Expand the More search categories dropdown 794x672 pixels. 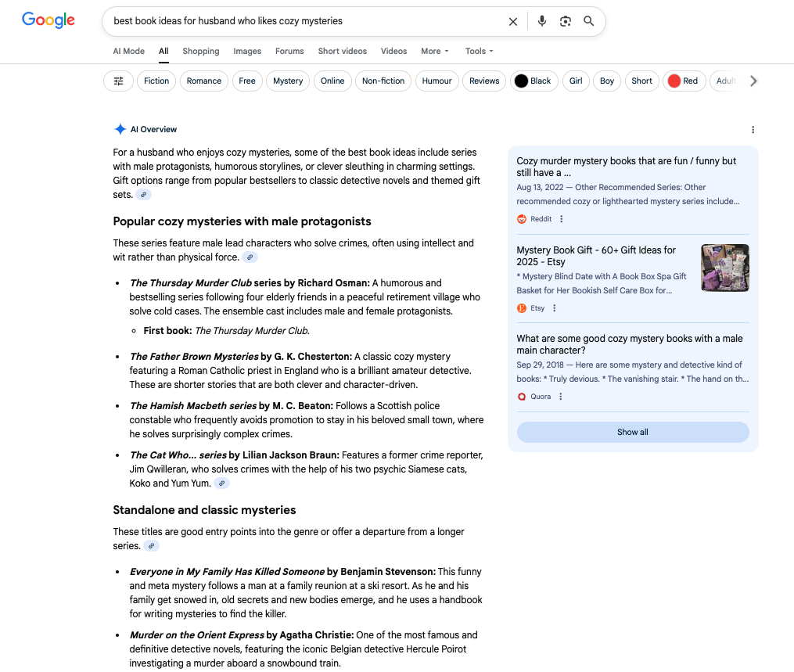[434, 52]
